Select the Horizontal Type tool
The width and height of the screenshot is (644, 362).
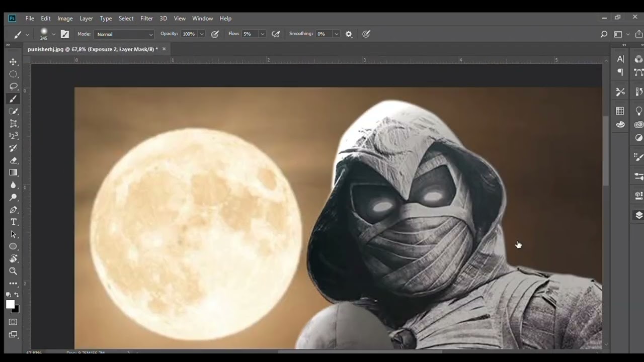[x=14, y=222]
